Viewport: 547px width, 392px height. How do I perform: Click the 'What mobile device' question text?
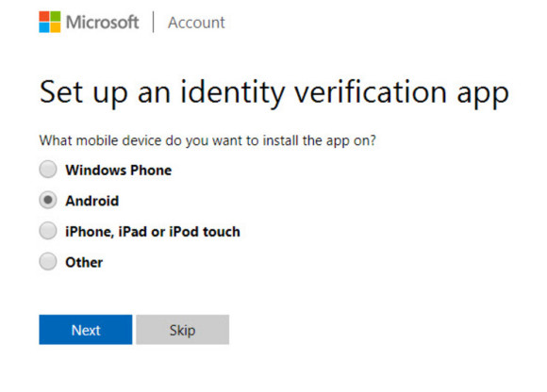coord(101,140)
